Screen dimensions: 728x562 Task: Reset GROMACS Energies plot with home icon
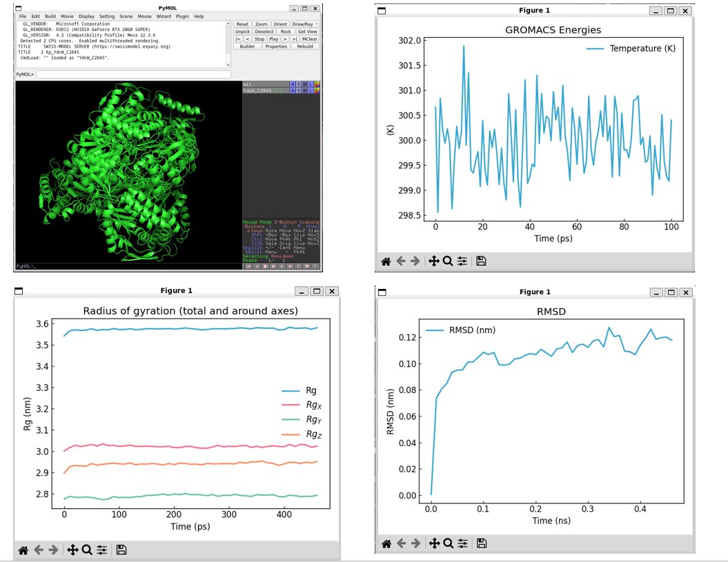click(386, 261)
